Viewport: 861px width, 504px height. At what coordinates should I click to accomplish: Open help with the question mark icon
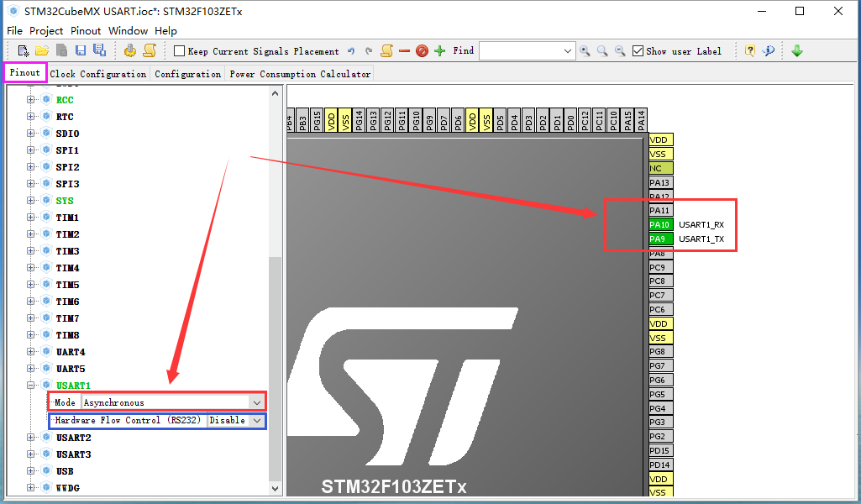(x=749, y=51)
